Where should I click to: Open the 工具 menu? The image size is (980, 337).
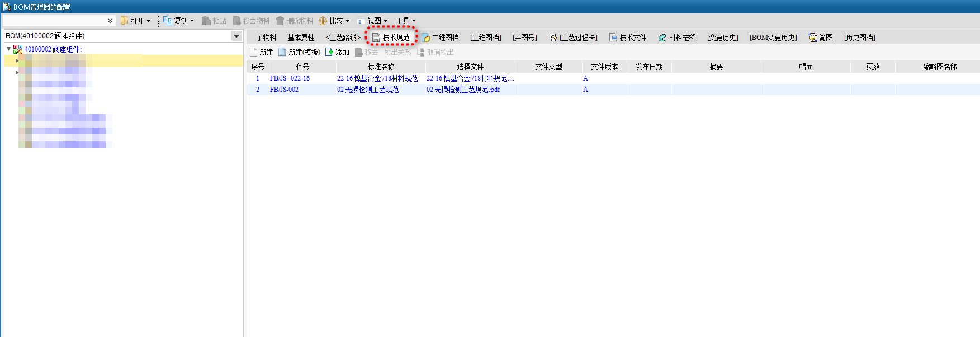(406, 21)
